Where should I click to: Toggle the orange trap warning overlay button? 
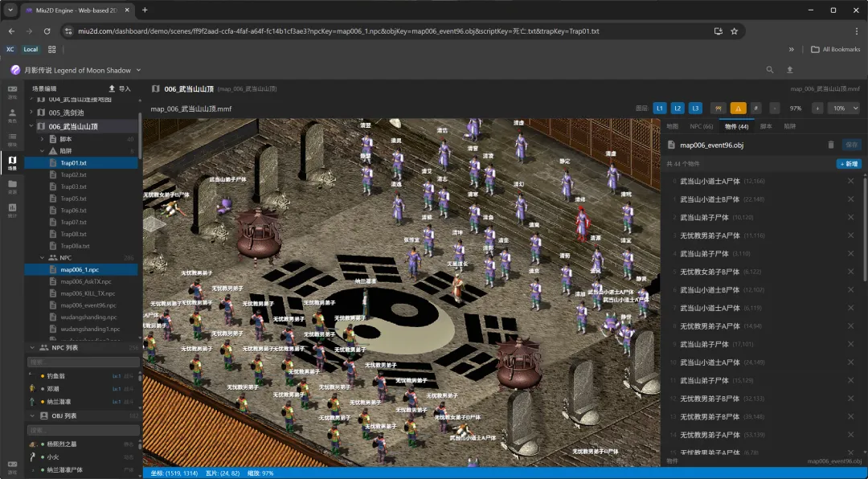pyautogui.click(x=738, y=108)
